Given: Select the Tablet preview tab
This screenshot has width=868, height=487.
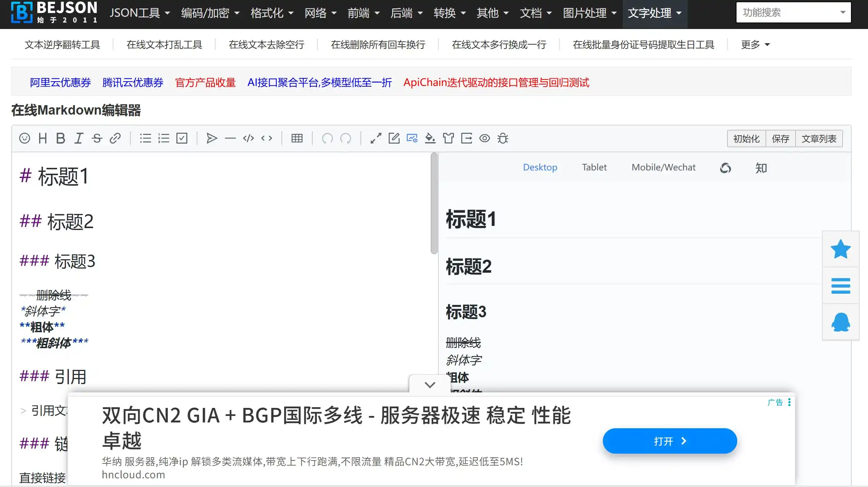Looking at the screenshot, I should [x=594, y=167].
